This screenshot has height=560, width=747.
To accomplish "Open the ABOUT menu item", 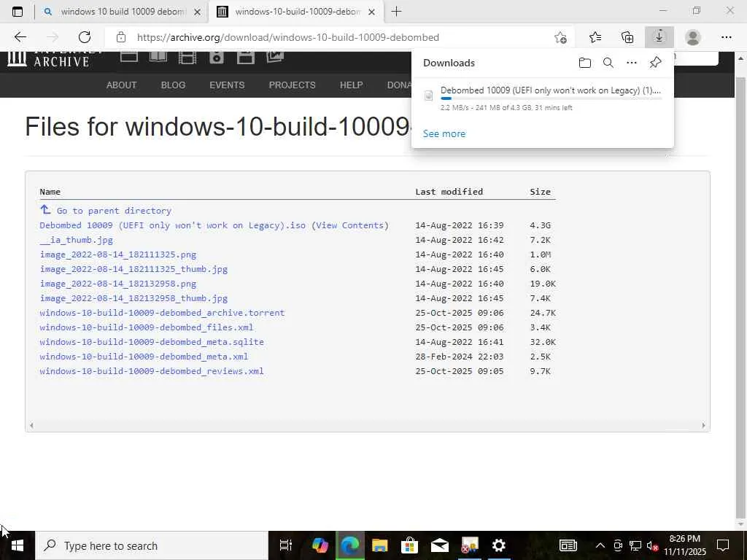I will point(122,85).
